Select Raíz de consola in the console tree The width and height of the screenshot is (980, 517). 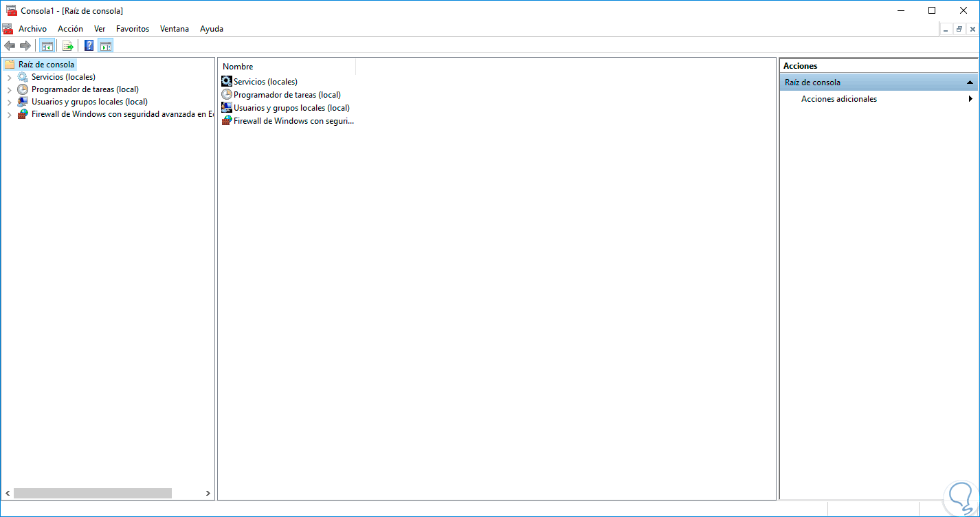(46, 65)
